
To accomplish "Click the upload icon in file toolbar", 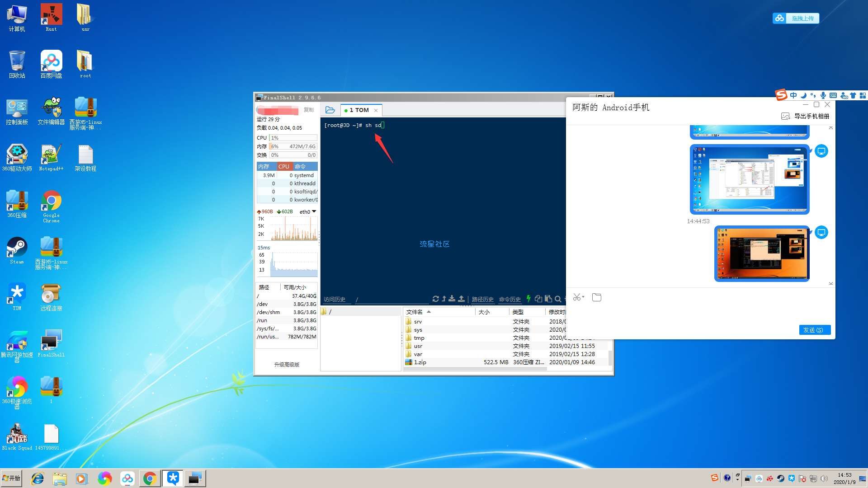I will tap(461, 299).
